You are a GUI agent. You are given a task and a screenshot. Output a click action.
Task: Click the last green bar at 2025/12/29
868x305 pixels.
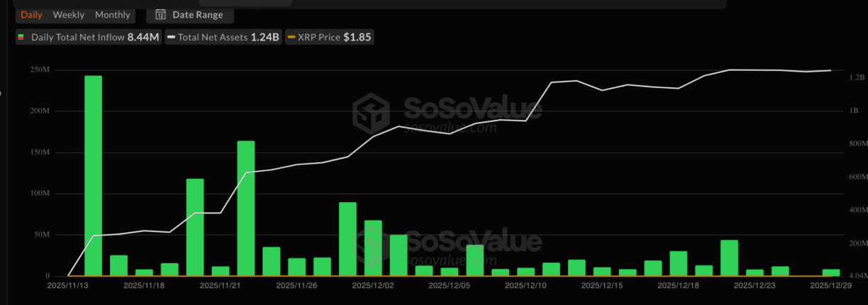coord(830,272)
